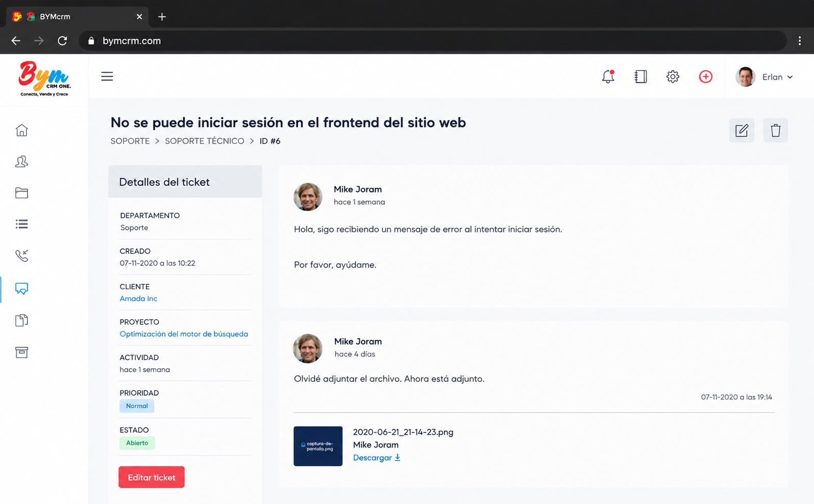814x504 pixels.
Task: Click the Detalles del ticket header
Action: (185, 182)
